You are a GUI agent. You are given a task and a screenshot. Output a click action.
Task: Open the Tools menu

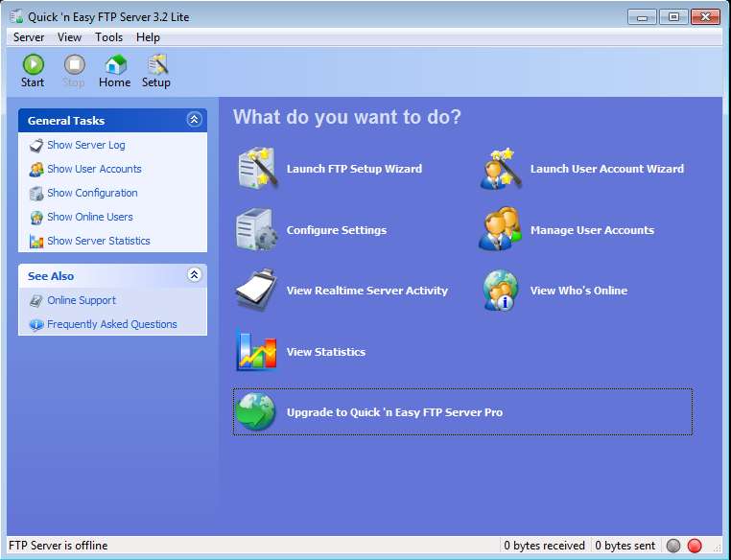(108, 37)
